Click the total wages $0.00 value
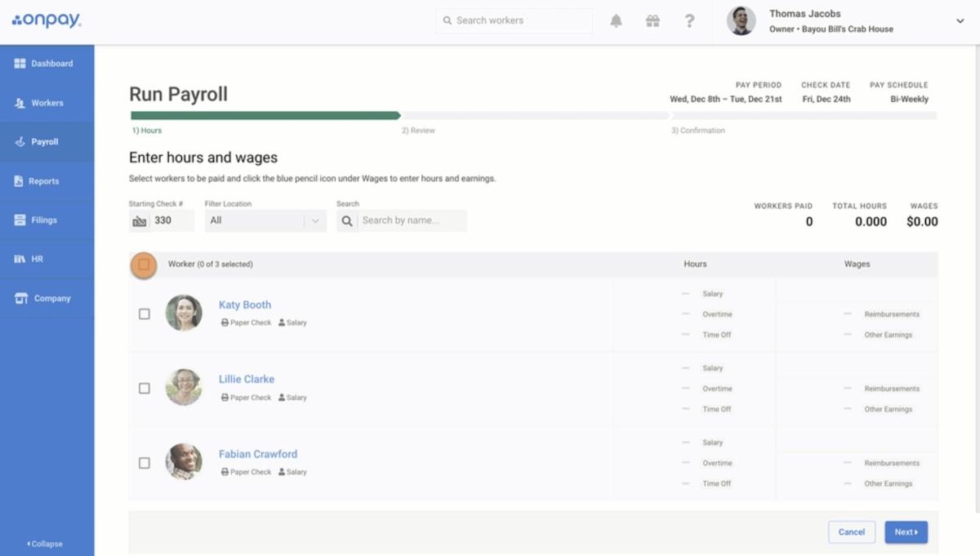 (x=922, y=221)
